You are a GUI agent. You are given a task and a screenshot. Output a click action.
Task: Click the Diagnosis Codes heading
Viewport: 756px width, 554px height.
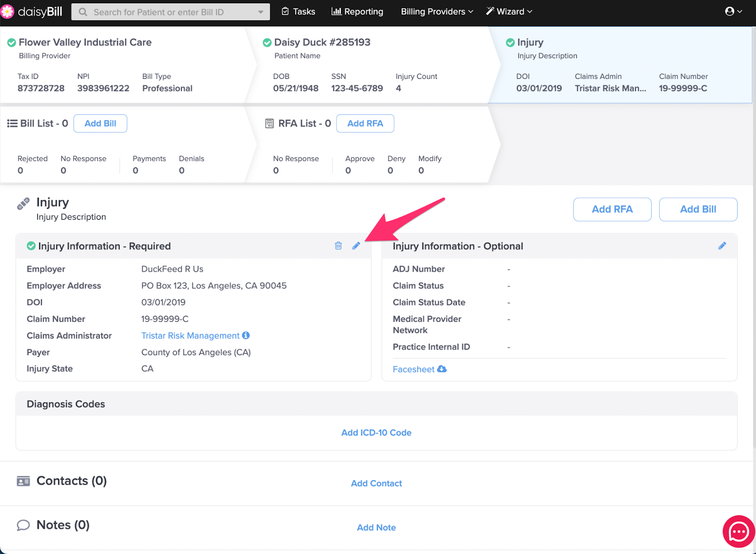click(x=66, y=404)
